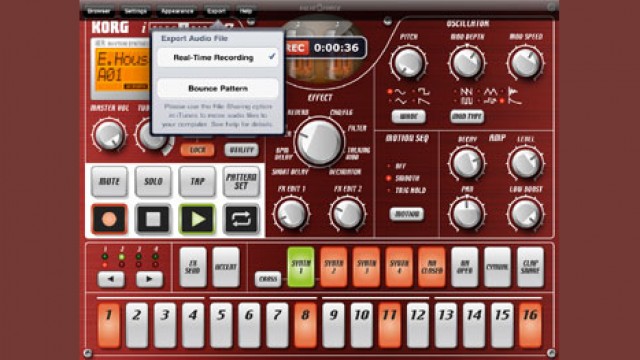640x360 pixels.
Task: Go to next pattern page with right arrow
Action: [x=149, y=279]
